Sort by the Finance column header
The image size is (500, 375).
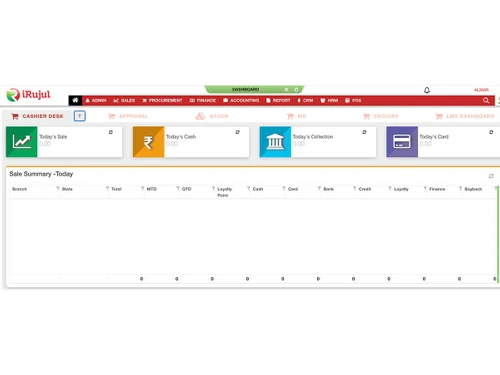point(437,189)
